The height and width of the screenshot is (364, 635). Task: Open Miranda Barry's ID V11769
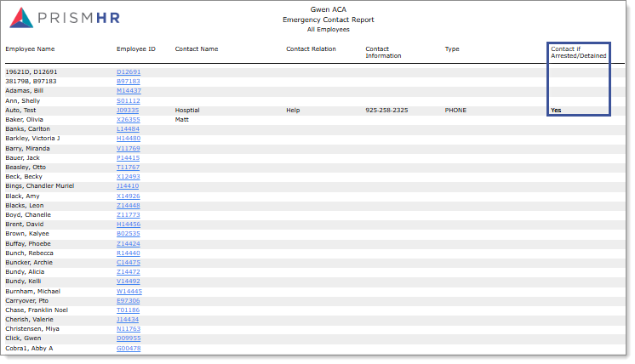(128, 148)
